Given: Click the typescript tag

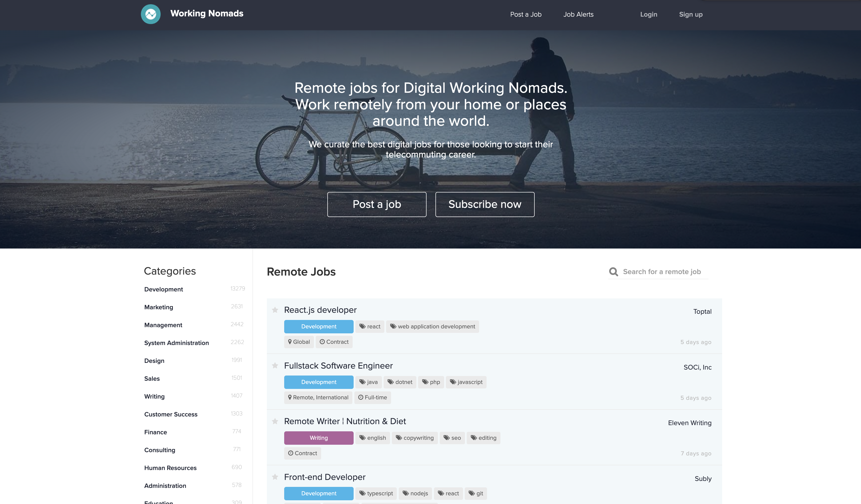Looking at the screenshot, I should (x=376, y=493).
